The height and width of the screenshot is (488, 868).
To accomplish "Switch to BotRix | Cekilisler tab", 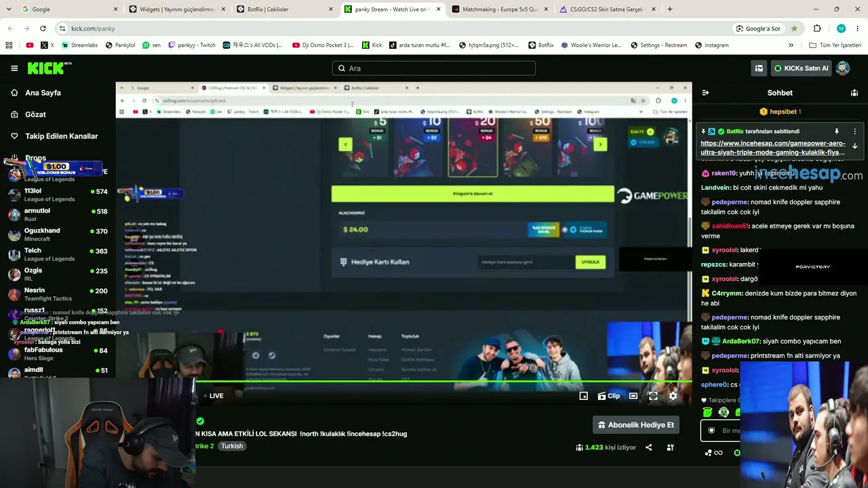I will (285, 9).
